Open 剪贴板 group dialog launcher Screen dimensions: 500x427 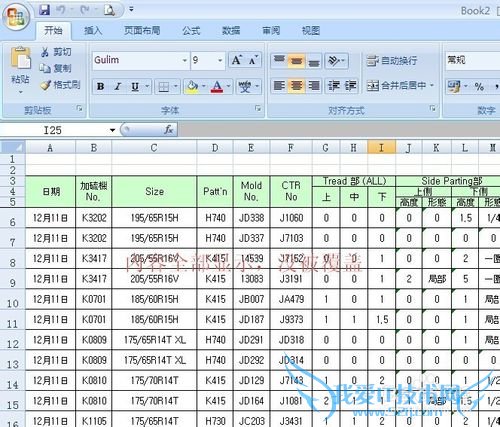[x=79, y=108]
